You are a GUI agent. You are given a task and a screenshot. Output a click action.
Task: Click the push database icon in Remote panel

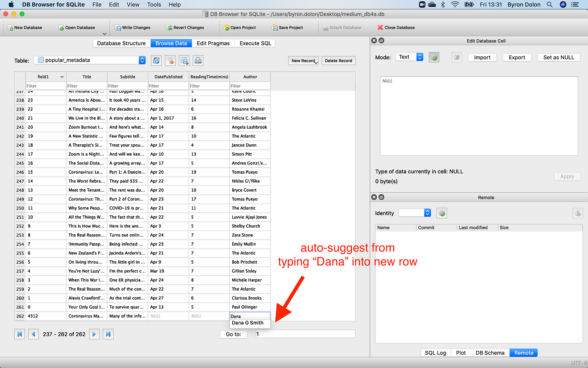tap(577, 213)
